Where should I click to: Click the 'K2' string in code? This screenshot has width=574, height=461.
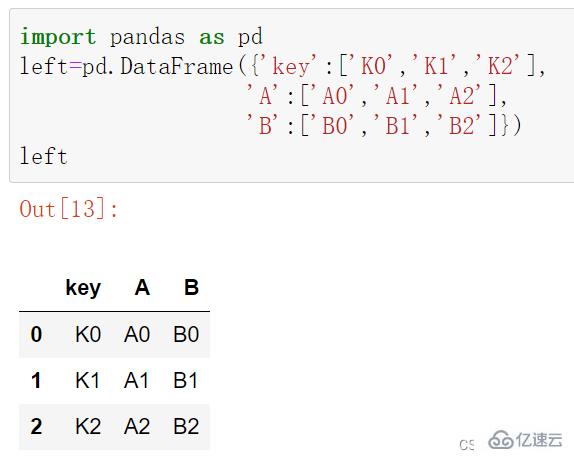pos(500,66)
